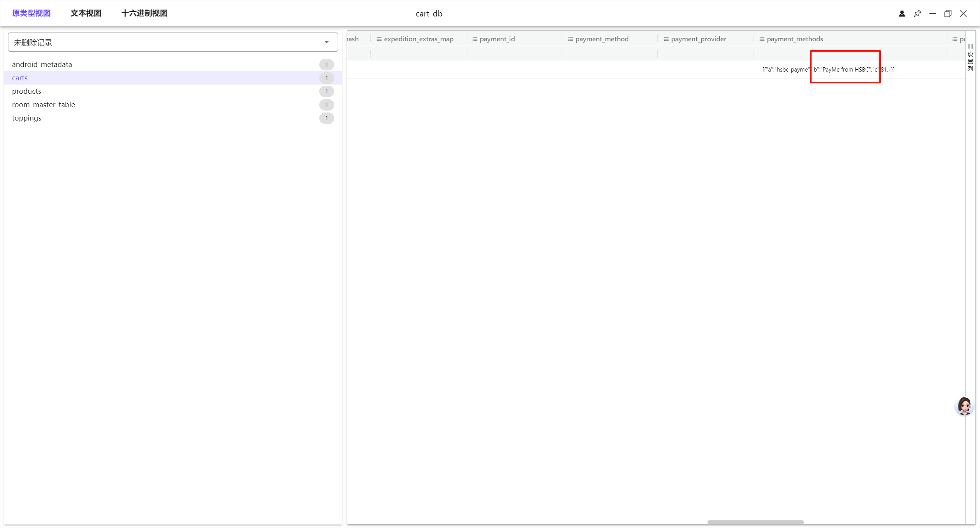Click the payment_methods JSON cell value

(x=828, y=70)
